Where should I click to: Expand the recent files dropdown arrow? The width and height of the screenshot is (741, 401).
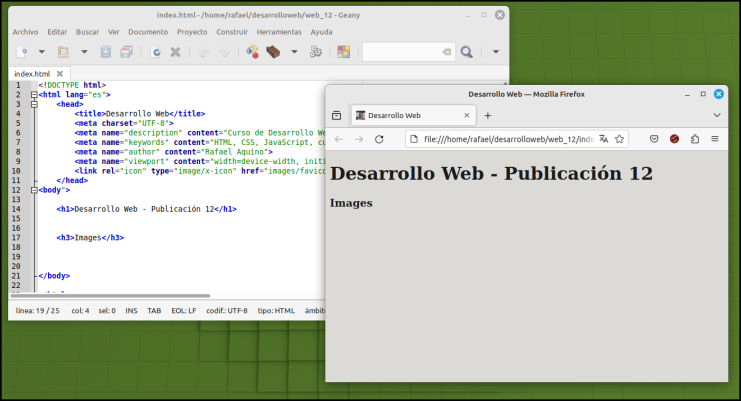click(x=84, y=52)
